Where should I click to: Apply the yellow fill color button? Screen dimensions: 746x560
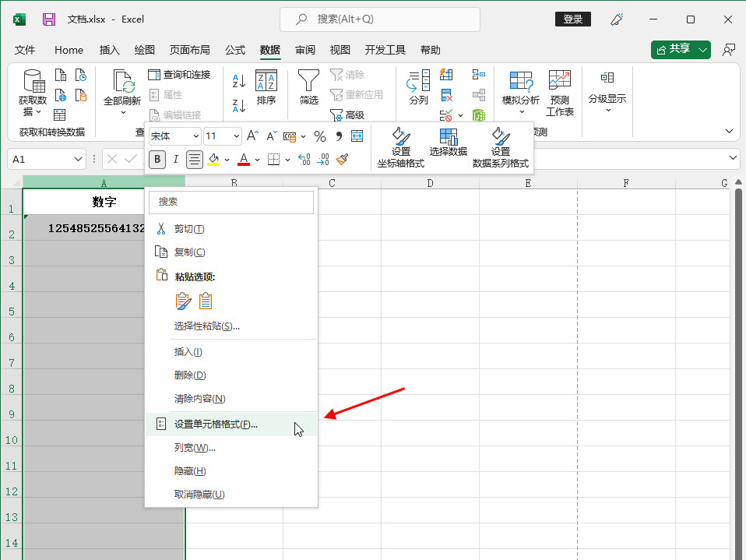point(213,160)
